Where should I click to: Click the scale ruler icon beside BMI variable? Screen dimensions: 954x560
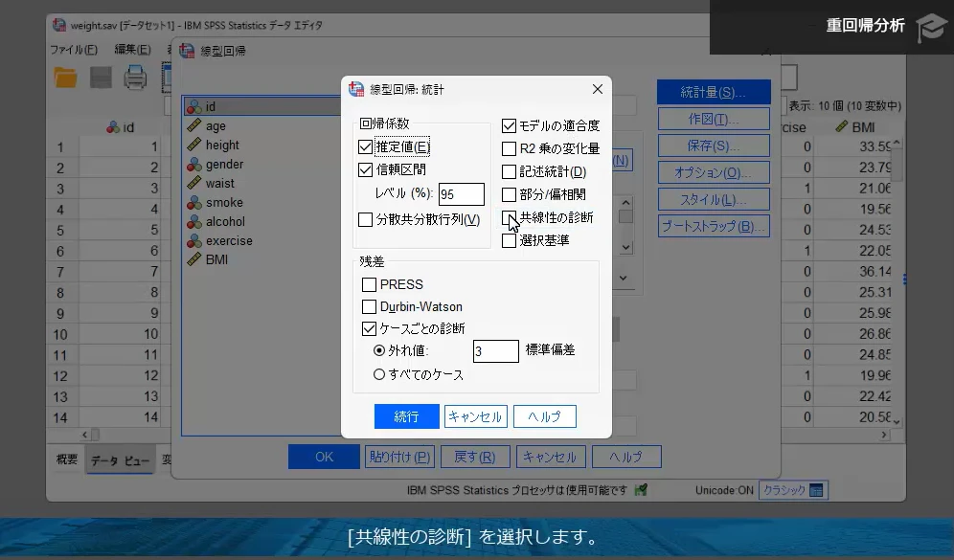pyautogui.click(x=196, y=259)
